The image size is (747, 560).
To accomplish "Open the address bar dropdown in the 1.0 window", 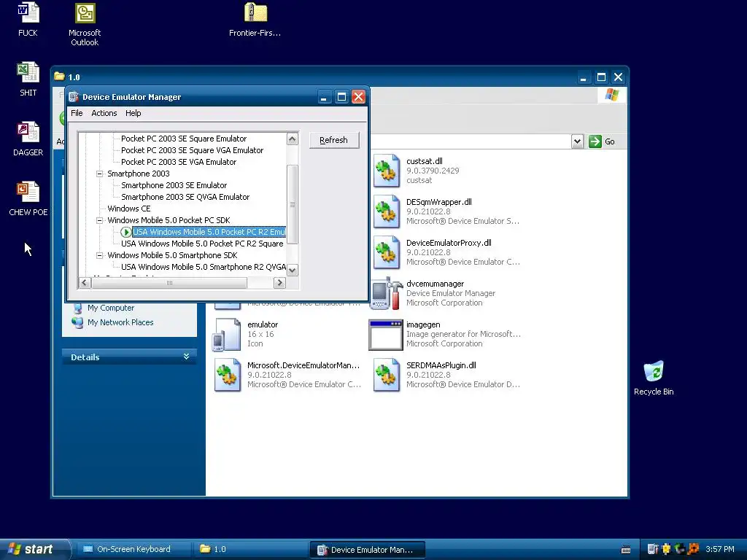I will 577,141.
